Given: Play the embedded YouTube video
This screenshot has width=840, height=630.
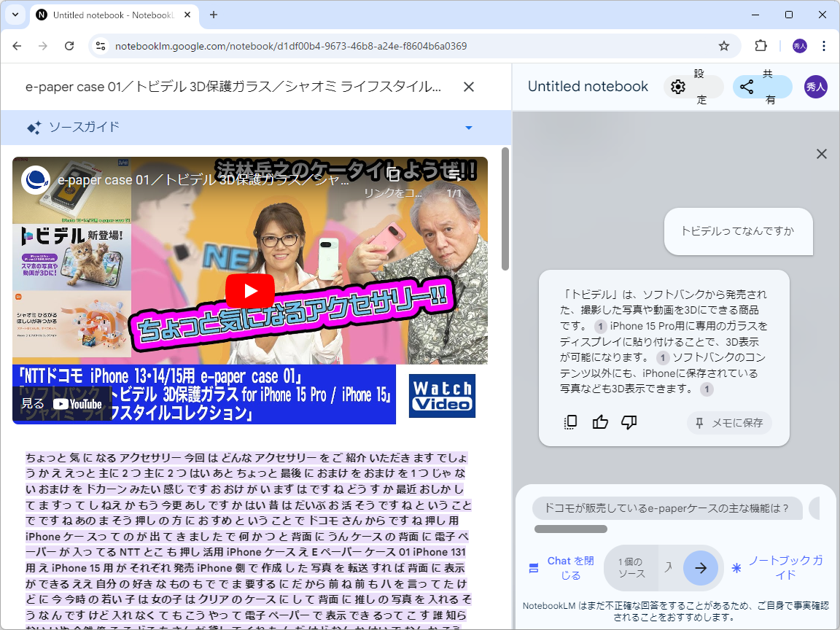Looking at the screenshot, I should [x=250, y=291].
